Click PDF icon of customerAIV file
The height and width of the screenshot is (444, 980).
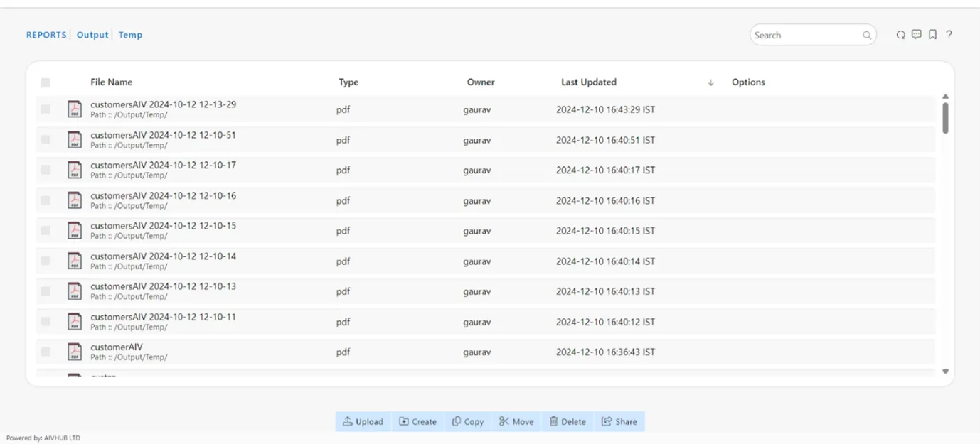pyautogui.click(x=75, y=352)
